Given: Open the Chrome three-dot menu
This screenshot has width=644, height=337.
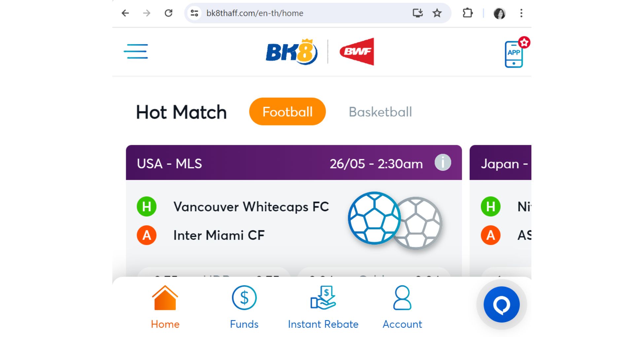Looking at the screenshot, I should pos(521,13).
